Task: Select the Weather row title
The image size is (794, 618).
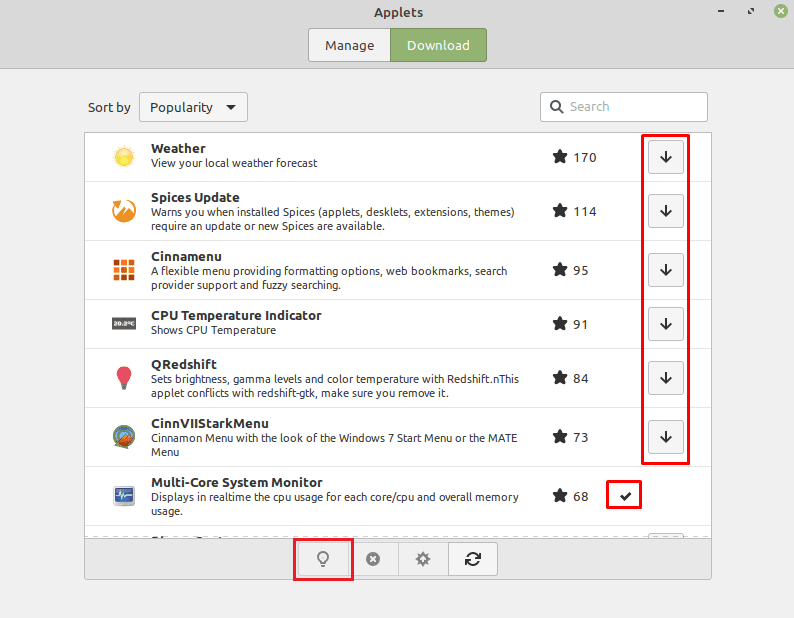Action: point(178,148)
